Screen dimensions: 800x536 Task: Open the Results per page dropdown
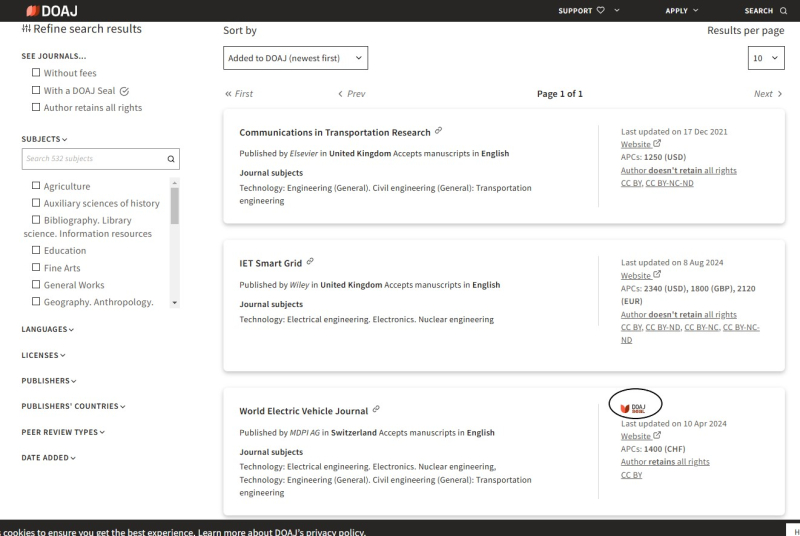coord(766,58)
